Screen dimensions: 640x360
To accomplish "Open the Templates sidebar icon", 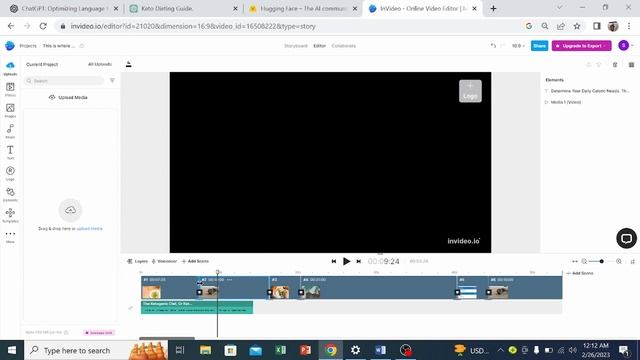I will (x=10, y=215).
